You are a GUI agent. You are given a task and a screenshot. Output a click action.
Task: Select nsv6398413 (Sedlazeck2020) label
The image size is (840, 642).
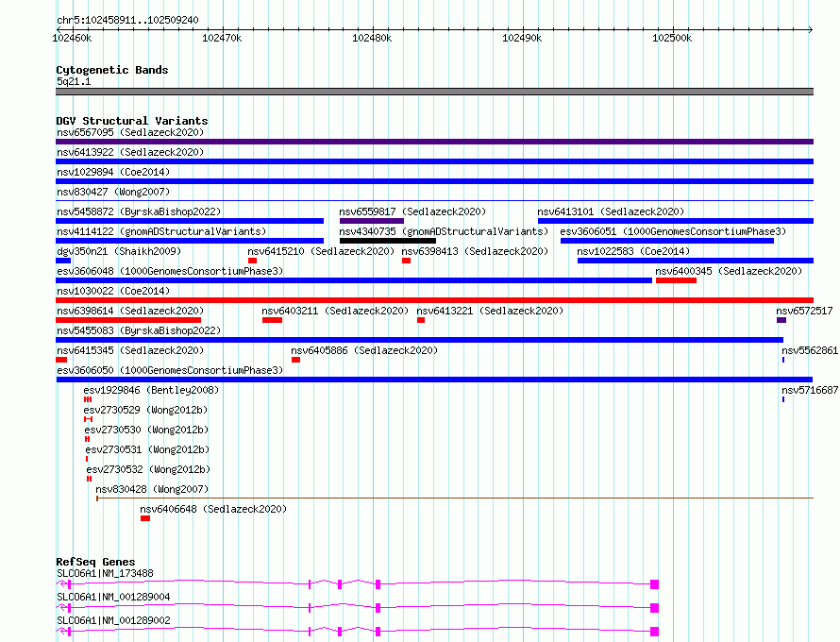click(x=475, y=251)
